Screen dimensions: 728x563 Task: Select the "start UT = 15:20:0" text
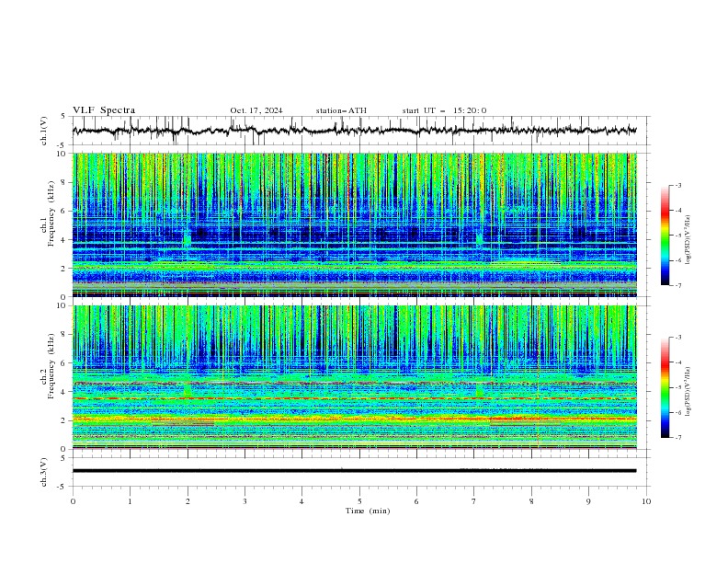tap(444, 110)
